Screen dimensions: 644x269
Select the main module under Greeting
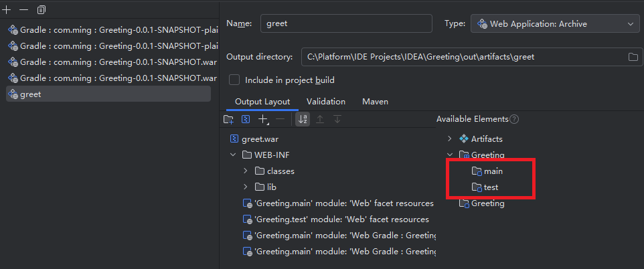487,171
